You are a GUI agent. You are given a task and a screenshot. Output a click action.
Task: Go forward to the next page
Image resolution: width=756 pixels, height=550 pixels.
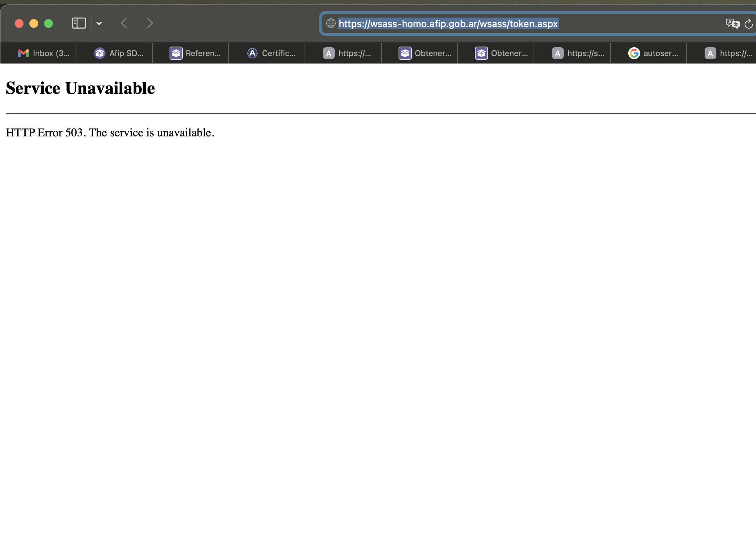pyautogui.click(x=150, y=23)
